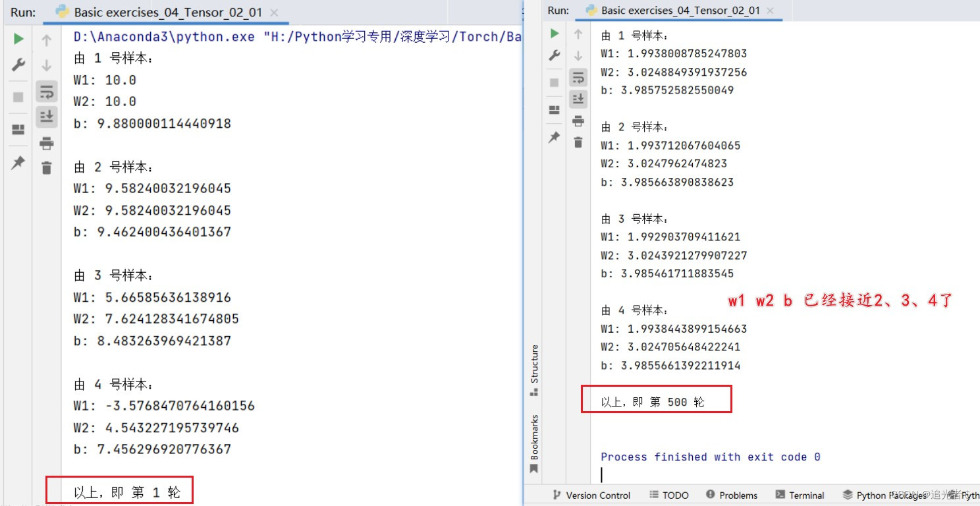
Task: Click 'b: 8.483263969421387' output line
Action: tap(152, 341)
